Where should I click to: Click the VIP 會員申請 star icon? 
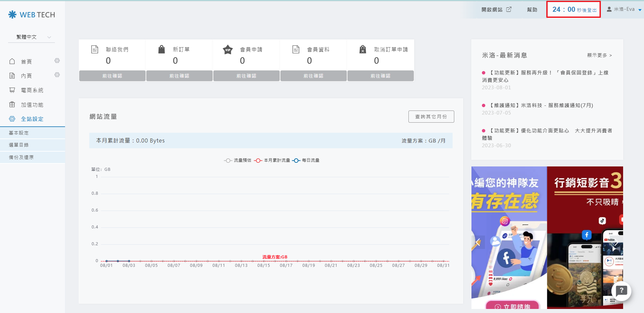click(228, 50)
